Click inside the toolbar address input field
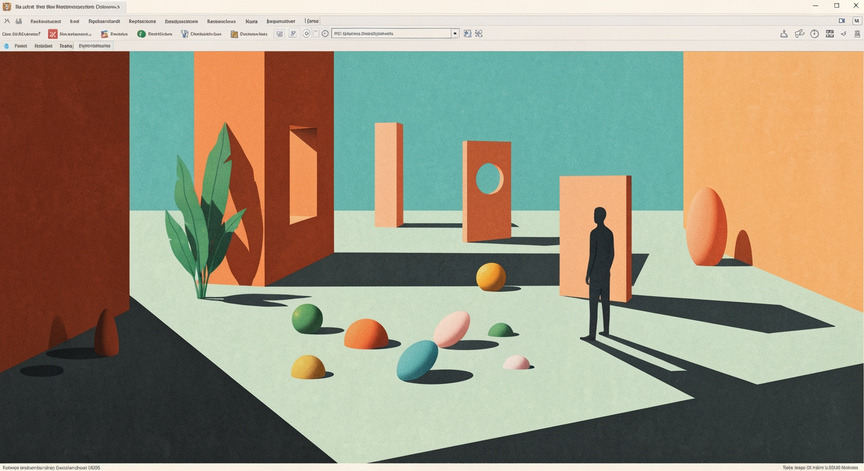 point(391,34)
